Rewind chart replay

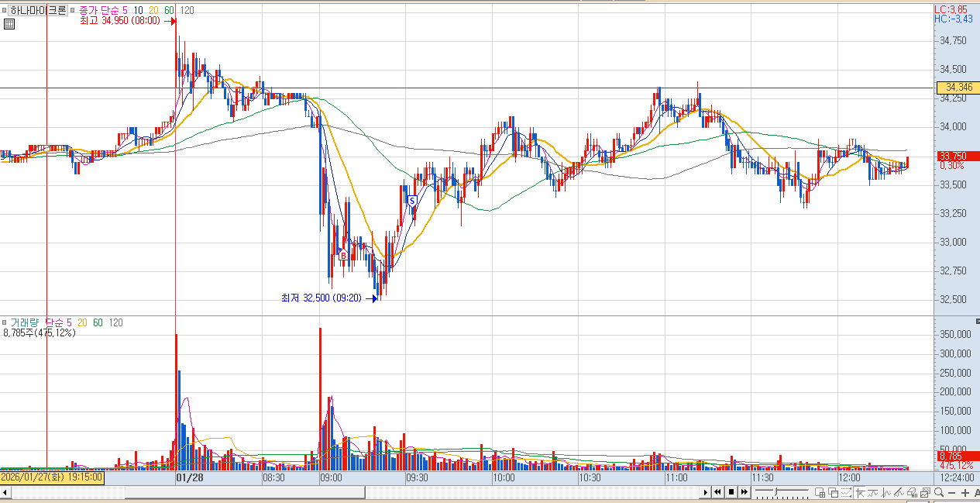(717, 492)
